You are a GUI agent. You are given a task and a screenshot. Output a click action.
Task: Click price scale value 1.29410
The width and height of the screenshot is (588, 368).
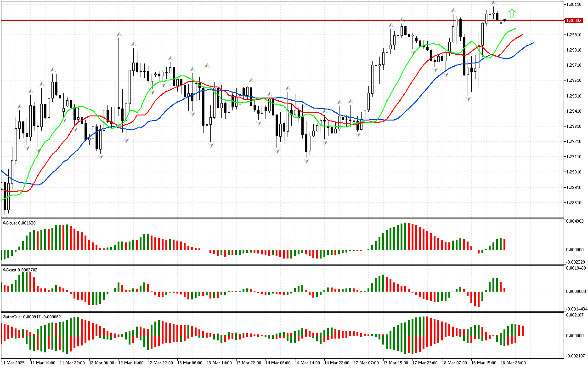[x=574, y=111]
